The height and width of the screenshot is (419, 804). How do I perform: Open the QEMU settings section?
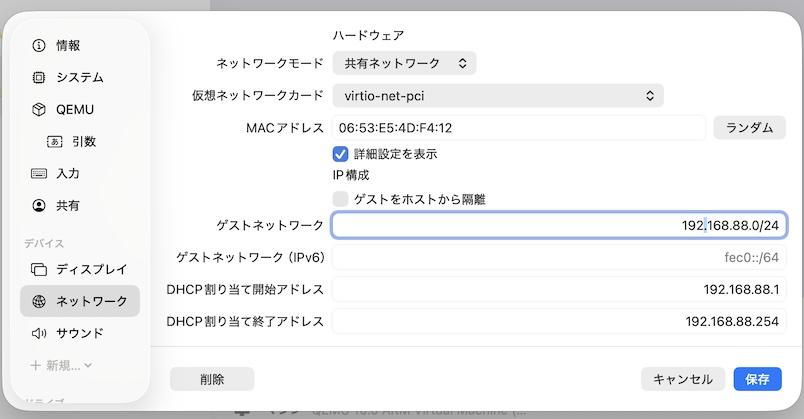click(x=80, y=110)
